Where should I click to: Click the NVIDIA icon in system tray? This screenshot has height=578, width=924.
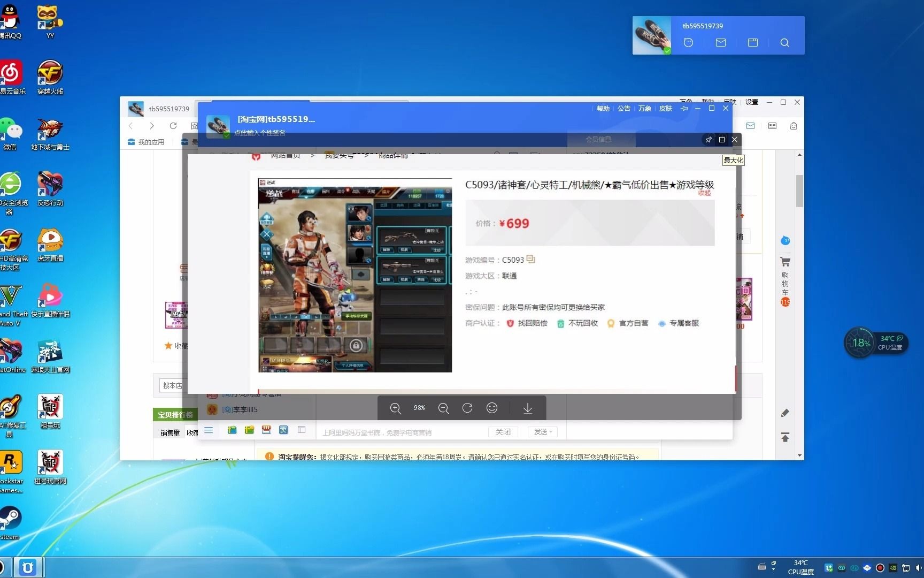893,568
